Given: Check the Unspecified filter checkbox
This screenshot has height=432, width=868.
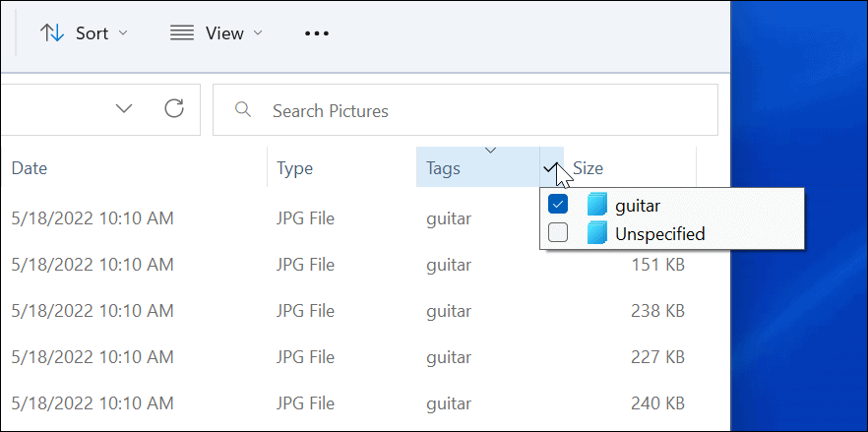Looking at the screenshot, I should [x=558, y=233].
